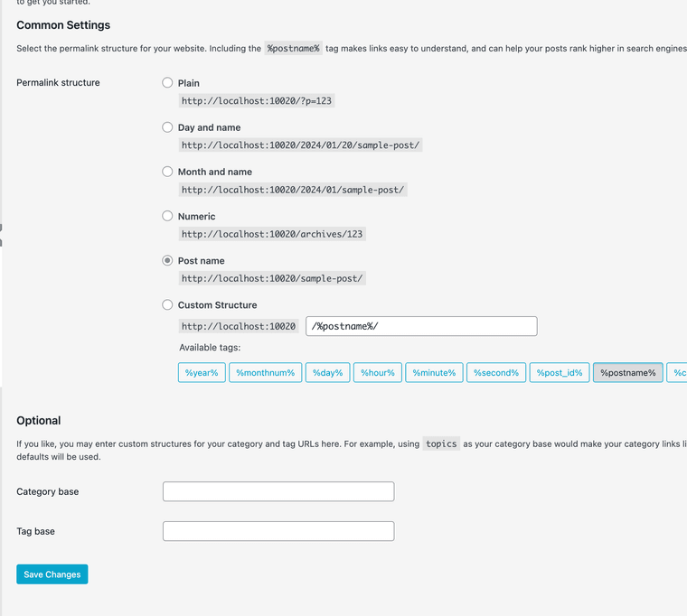This screenshot has width=687, height=616.
Task: Add the %monthnum% tag button
Action: pos(265,373)
